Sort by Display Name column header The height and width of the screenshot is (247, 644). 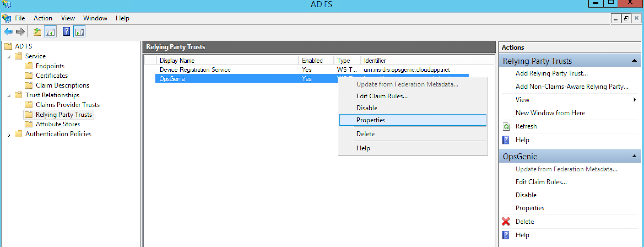(228, 61)
